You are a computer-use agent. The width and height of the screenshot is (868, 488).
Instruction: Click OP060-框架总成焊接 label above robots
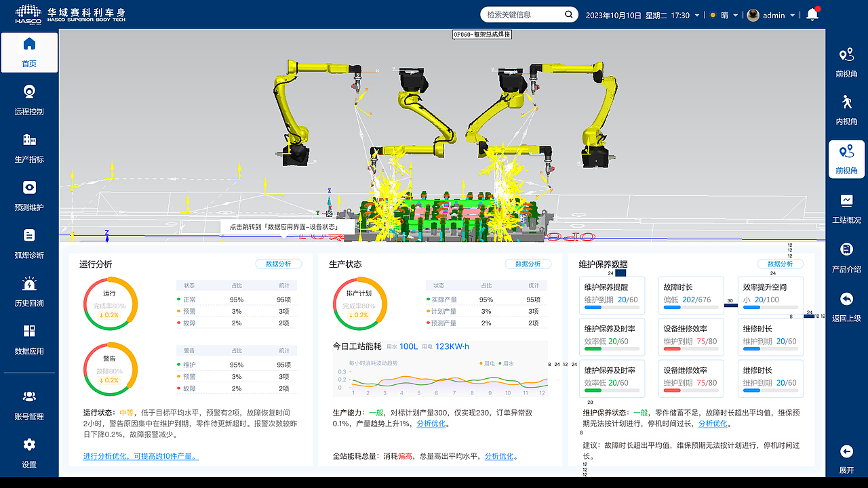(482, 34)
